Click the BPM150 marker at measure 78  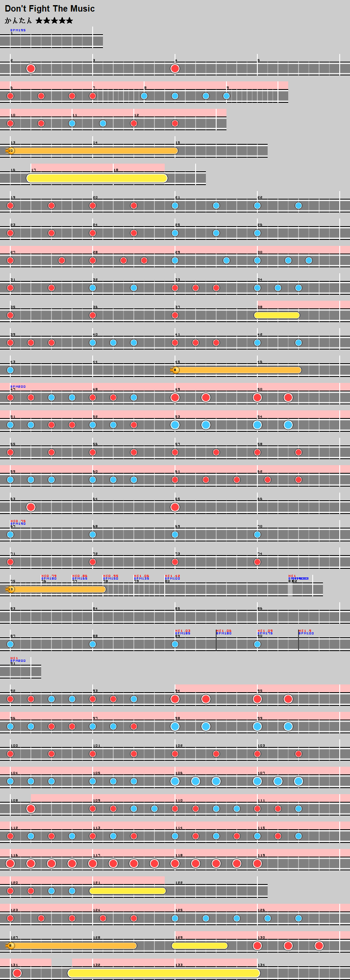click(111, 579)
